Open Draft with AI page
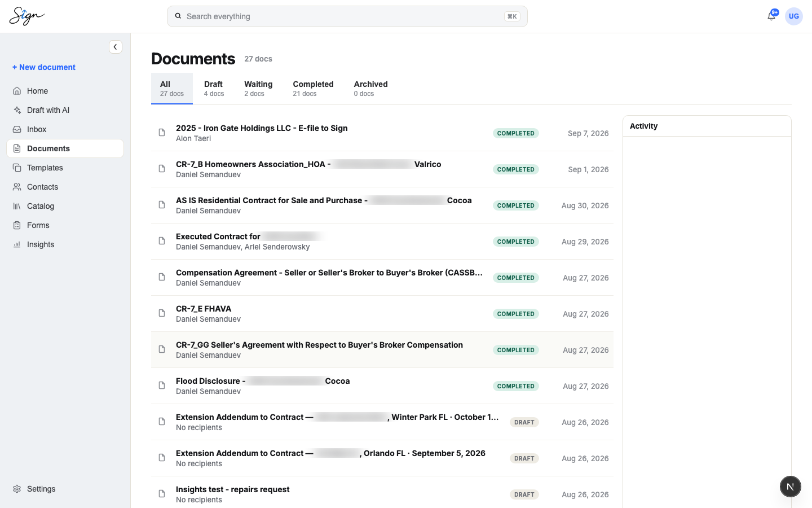Viewport: 812px width, 508px height. [65, 110]
